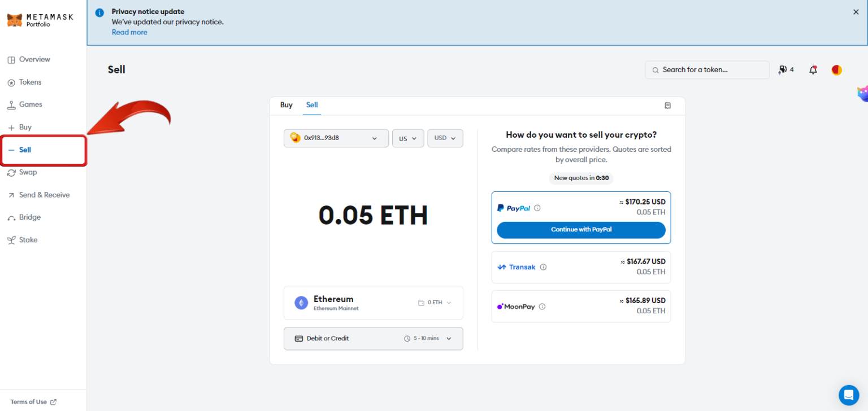The width and height of the screenshot is (868, 411).
Task: Navigate to the Bridge section
Action: pyautogui.click(x=29, y=217)
